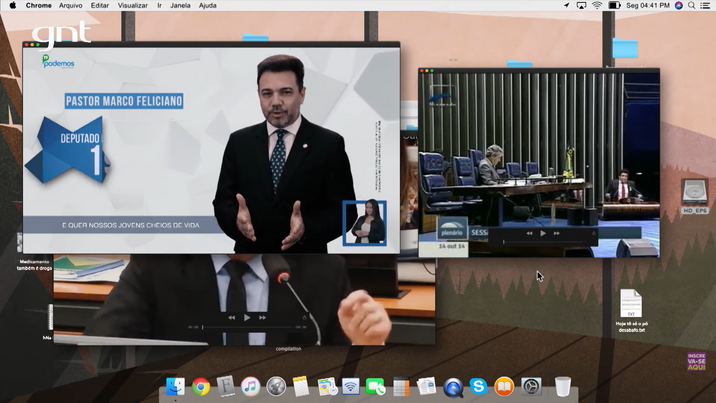The width and height of the screenshot is (716, 403).
Task: Click the INSCREVA-SE AQUI button
Action: (x=696, y=361)
